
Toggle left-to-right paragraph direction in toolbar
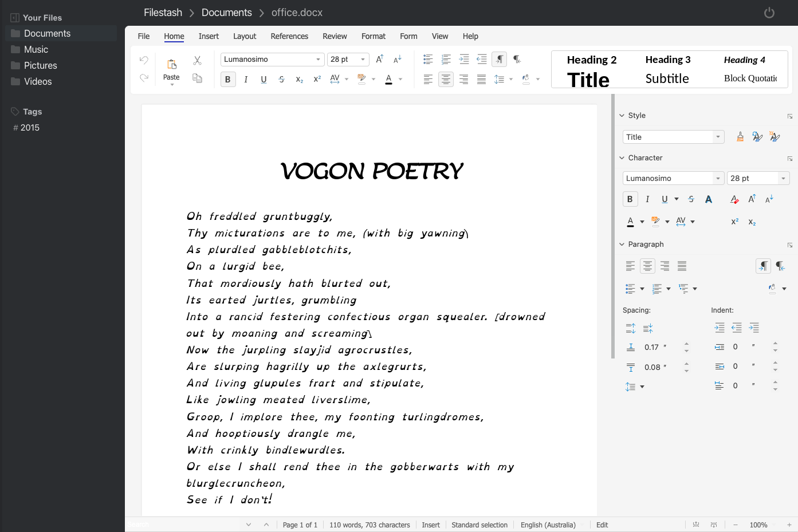click(500, 59)
